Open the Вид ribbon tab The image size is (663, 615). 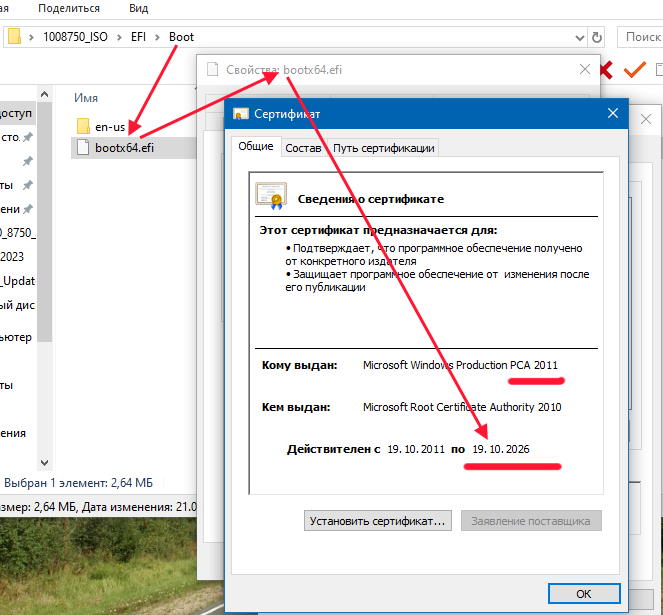(x=139, y=8)
